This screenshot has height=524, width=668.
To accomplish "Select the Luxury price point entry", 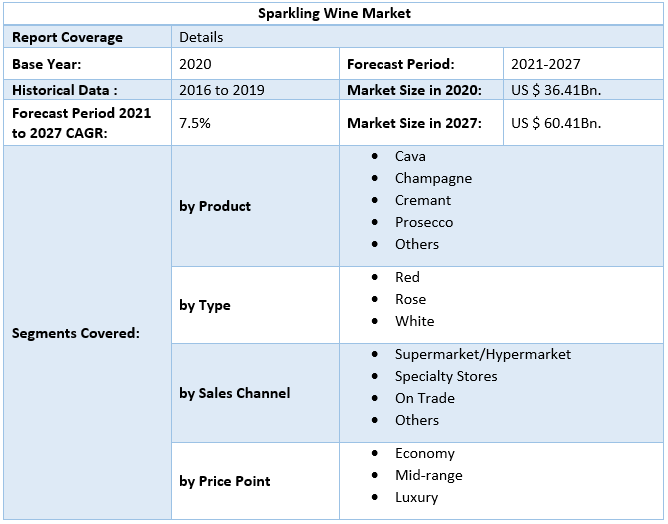I will click(x=416, y=497).
